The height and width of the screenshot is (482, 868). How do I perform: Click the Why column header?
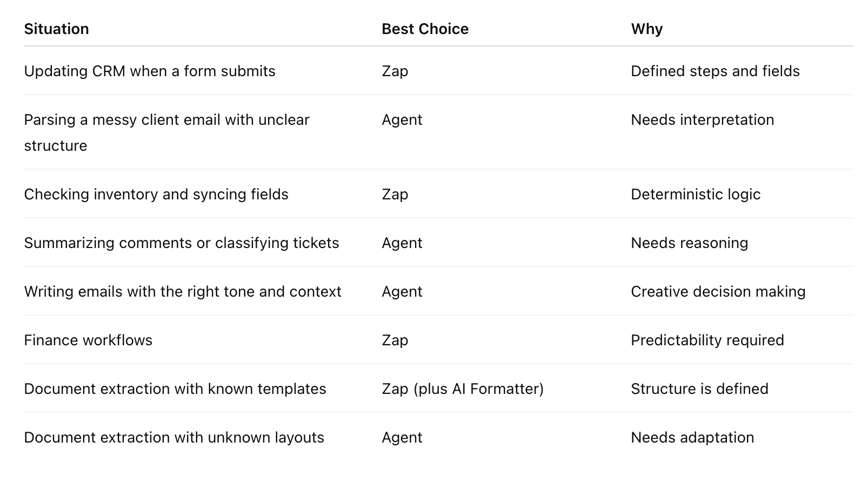pyautogui.click(x=646, y=29)
